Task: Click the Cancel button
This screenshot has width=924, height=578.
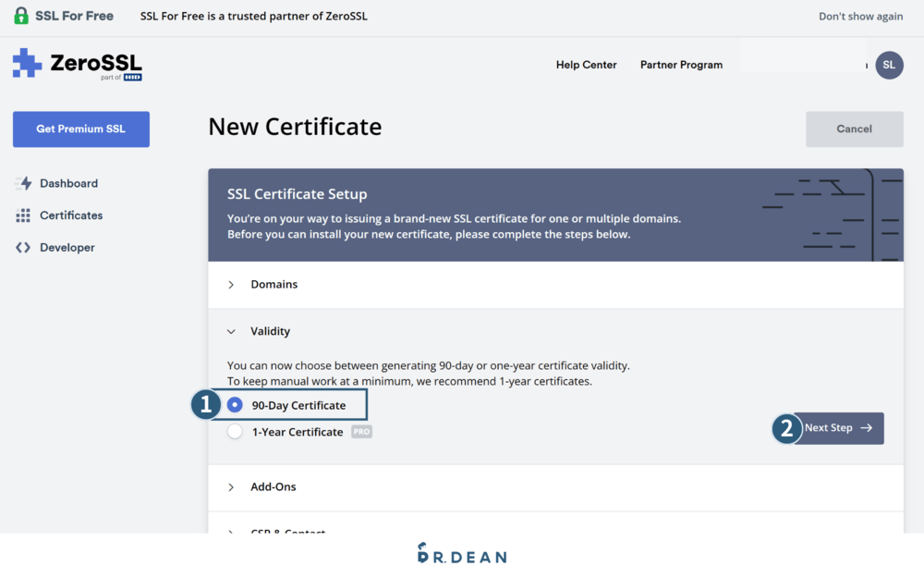Action: click(854, 129)
